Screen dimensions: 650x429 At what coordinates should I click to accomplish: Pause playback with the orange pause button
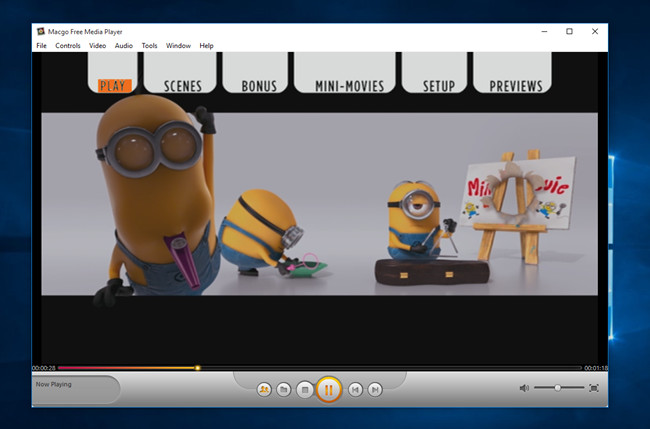click(x=329, y=390)
